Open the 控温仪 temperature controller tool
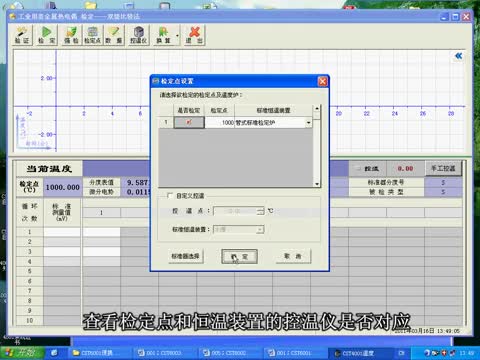 138,35
